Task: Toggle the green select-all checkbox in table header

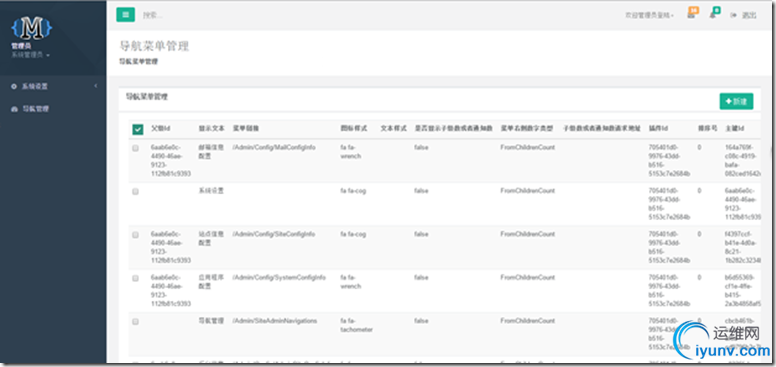Action: tap(138, 129)
